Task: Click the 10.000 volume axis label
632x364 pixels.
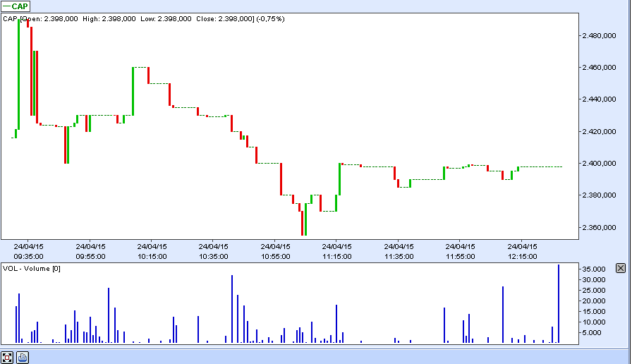Action: coord(594,322)
